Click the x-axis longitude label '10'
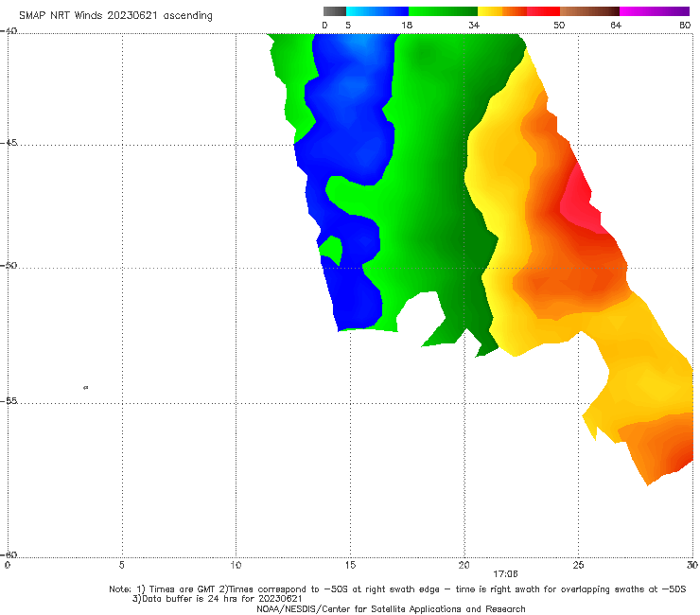Image resolution: width=700 pixels, height=615 pixels. coord(236,565)
